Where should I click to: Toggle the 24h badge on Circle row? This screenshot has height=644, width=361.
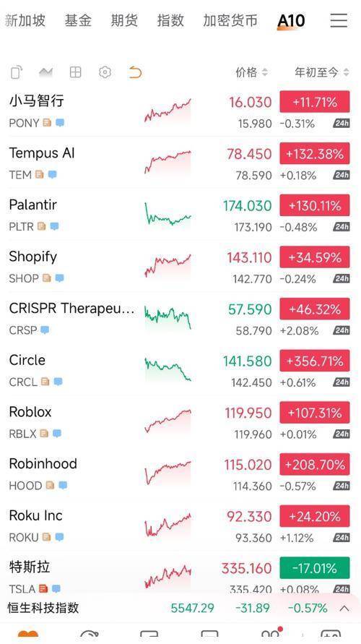(342, 382)
